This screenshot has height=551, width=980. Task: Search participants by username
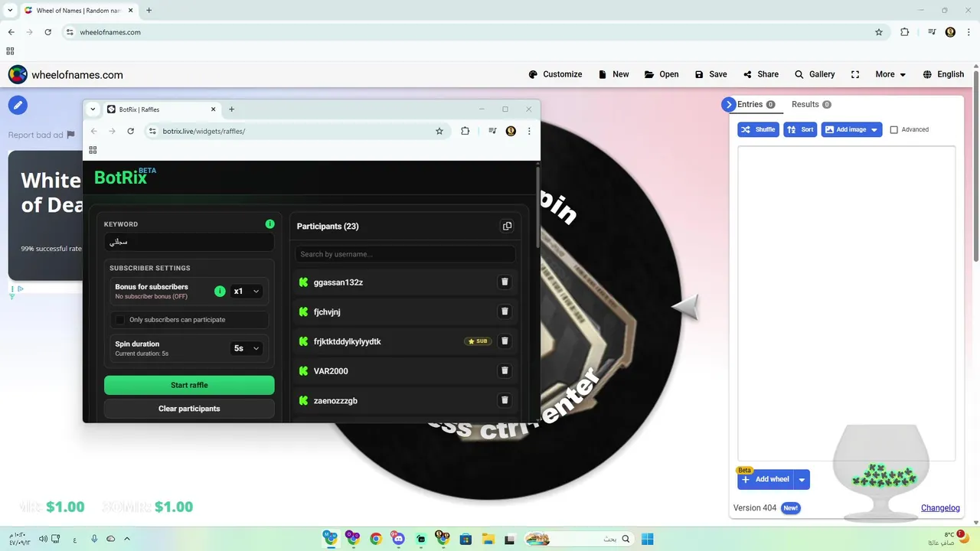tap(405, 254)
